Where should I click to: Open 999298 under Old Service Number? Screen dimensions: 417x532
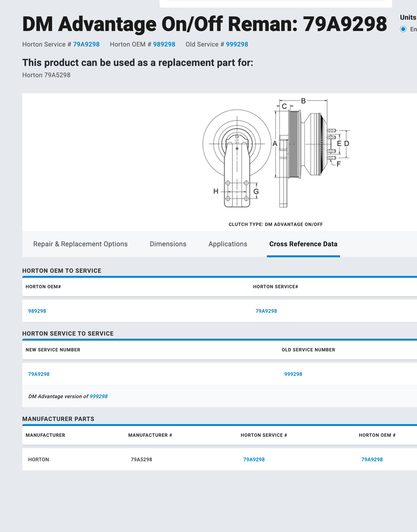tap(293, 374)
